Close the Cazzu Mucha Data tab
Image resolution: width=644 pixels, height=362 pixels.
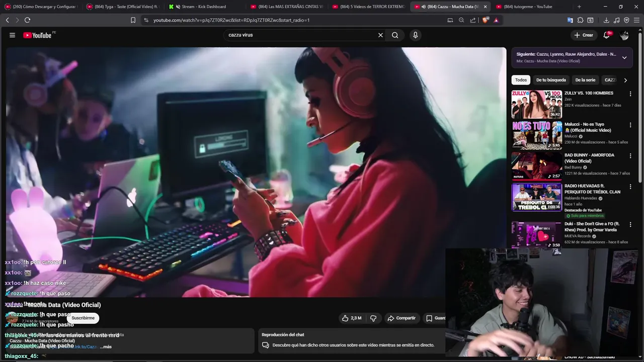tap(485, 7)
